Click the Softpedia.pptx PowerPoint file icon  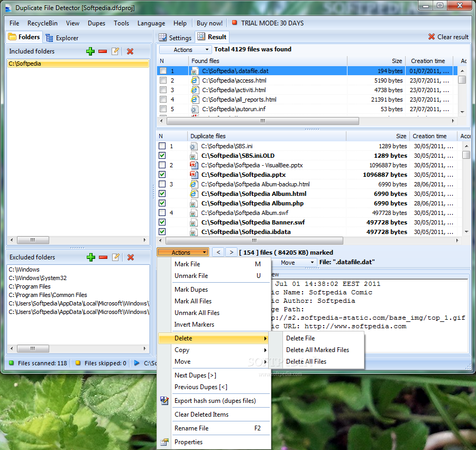(x=194, y=174)
